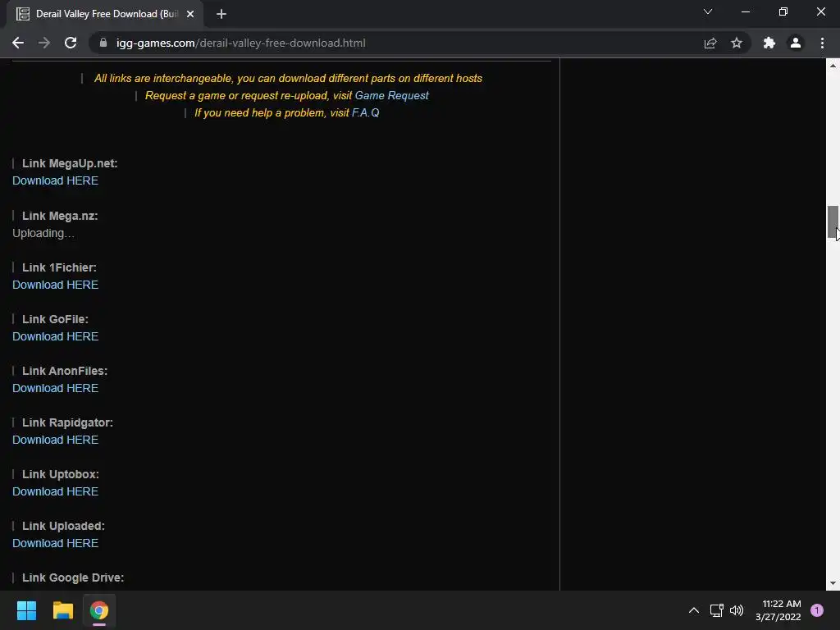The image size is (840, 630).
Task: Select the 'Link Rapidgator:' heading text
Action: [67, 422]
